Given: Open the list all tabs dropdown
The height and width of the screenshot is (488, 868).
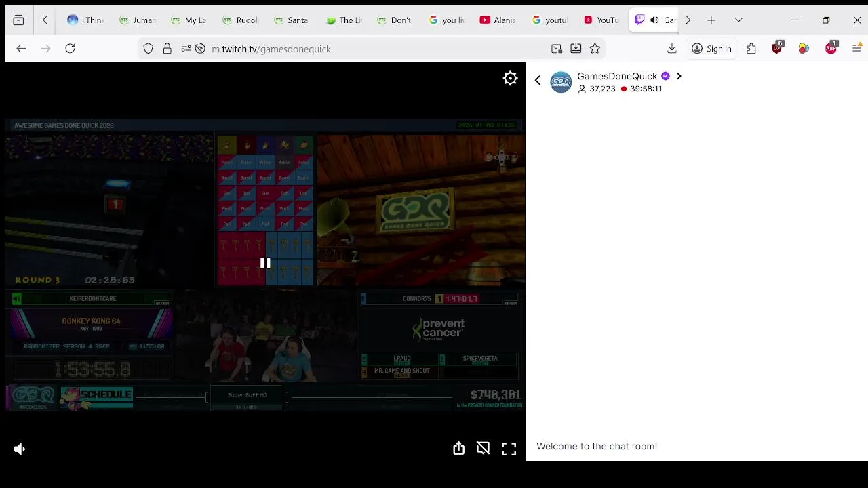Looking at the screenshot, I should [738, 20].
